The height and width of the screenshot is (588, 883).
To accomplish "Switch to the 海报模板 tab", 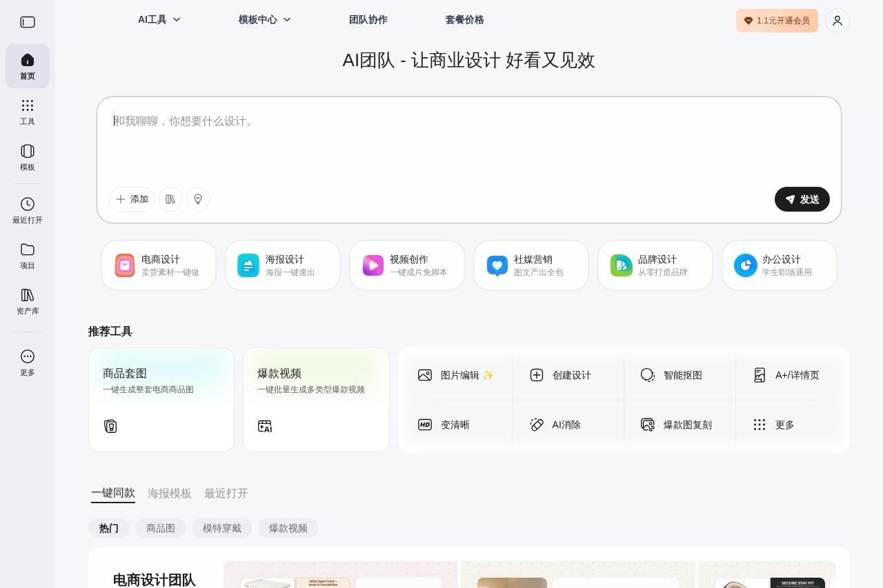I will click(170, 494).
